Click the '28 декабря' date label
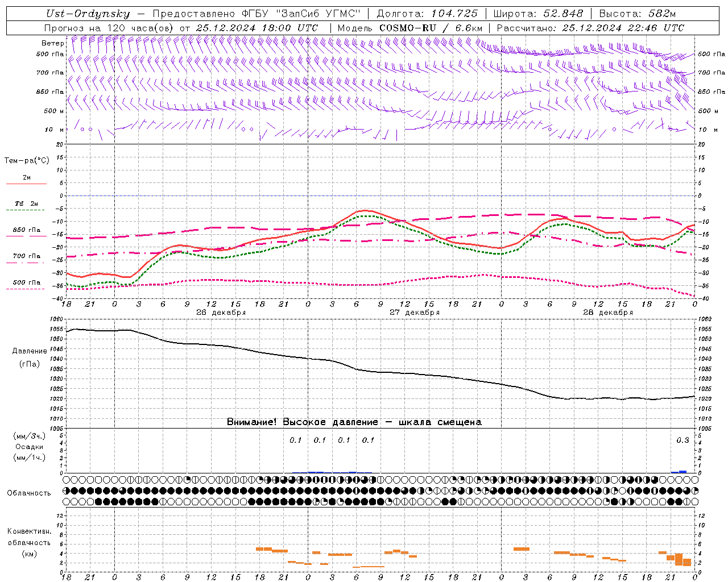728x582 pixels. click(608, 313)
